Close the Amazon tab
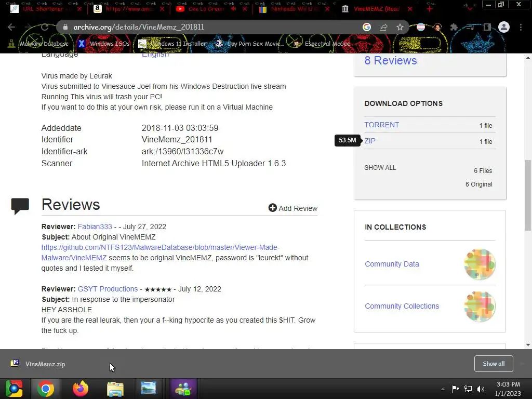Screen dimensions: 532x399 162,9
